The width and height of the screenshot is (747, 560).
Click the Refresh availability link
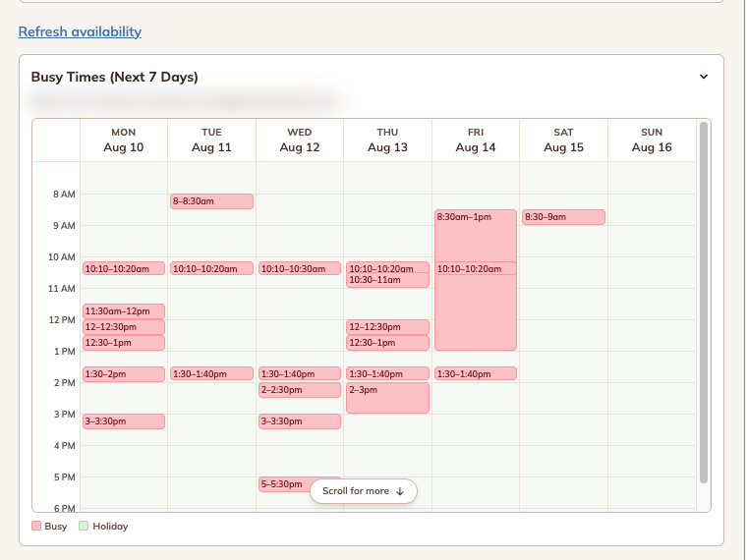point(80,31)
